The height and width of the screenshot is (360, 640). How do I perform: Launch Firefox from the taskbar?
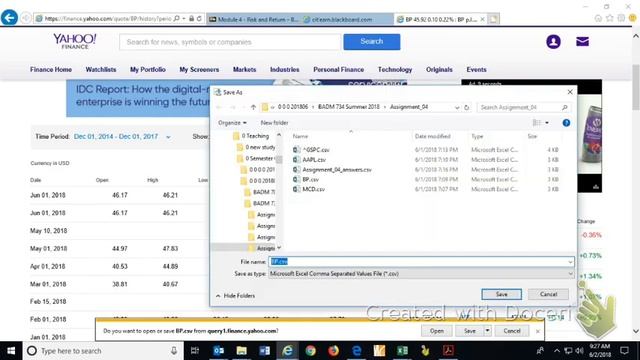click(333, 351)
